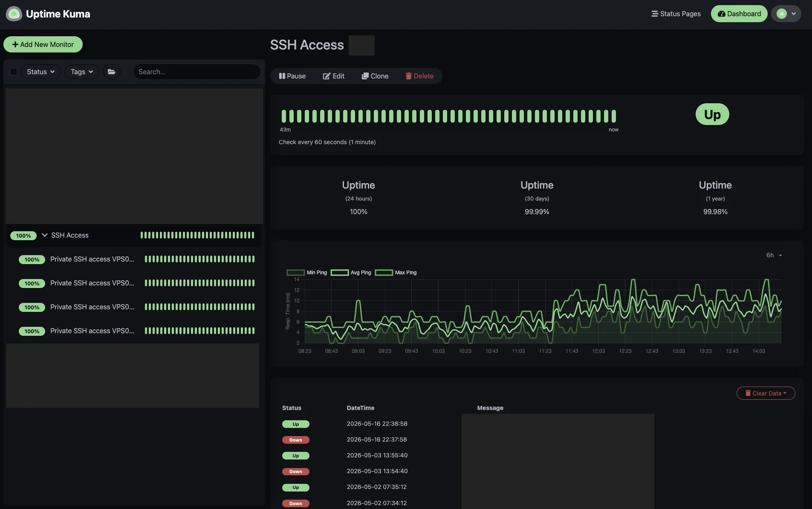812x509 pixels.
Task: Change the 6h chart range dropdown
Action: (774, 255)
